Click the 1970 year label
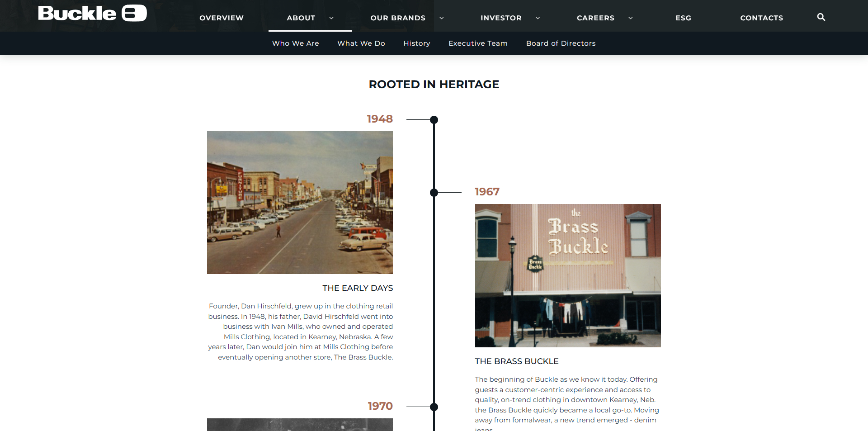Screen dimensions: 868x431 click(380, 406)
